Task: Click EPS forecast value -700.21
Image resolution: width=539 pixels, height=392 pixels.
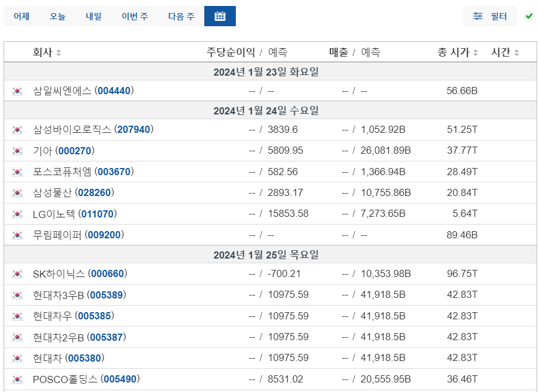Action: [x=284, y=274]
